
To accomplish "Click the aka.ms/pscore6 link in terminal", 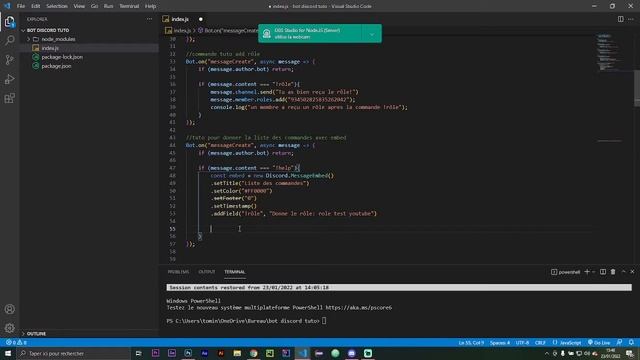I will [358, 308].
